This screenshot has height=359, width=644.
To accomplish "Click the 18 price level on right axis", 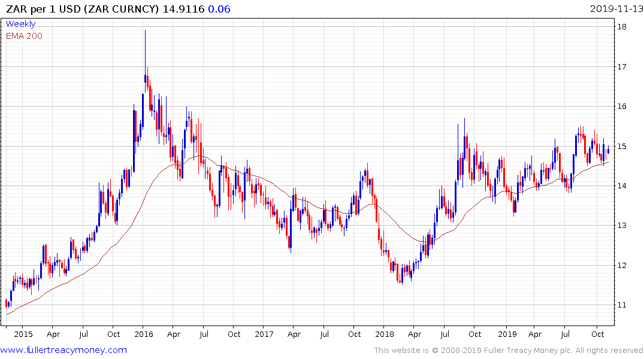I will 622,27.
